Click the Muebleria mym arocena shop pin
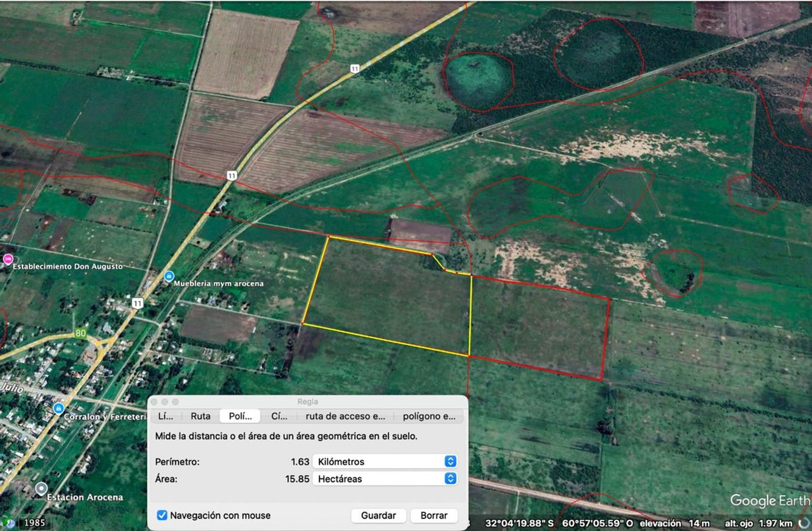Screen dimensions: 812x531 point(169,276)
